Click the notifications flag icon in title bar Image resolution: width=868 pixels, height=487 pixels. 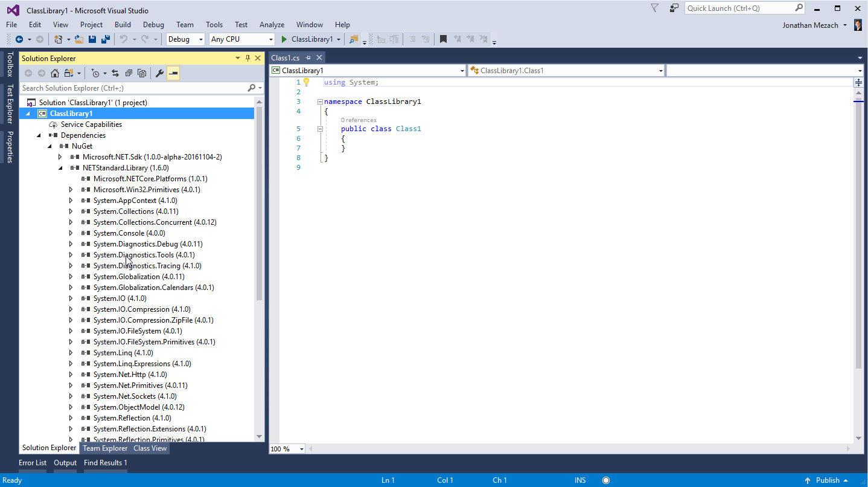coord(655,8)
